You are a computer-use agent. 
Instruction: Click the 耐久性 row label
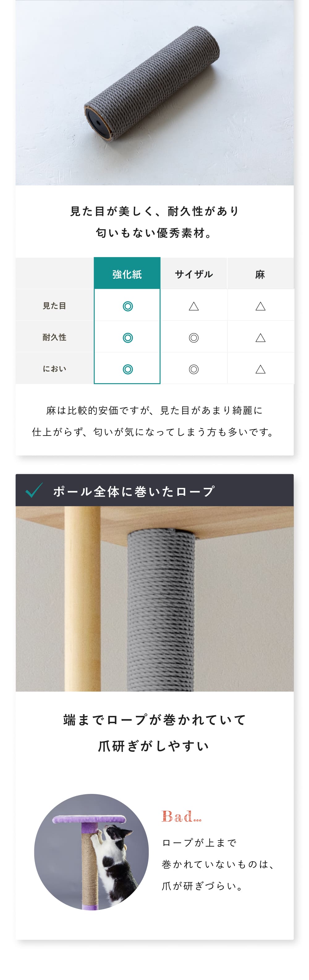(54, 337)
